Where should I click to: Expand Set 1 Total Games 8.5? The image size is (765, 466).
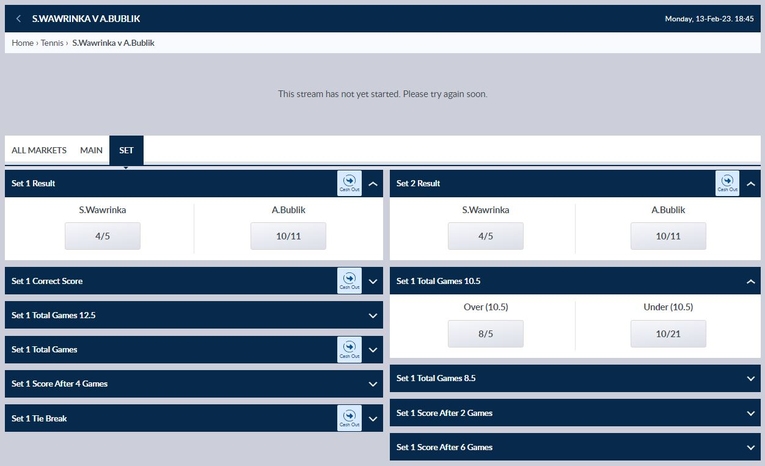coord(751,379)
